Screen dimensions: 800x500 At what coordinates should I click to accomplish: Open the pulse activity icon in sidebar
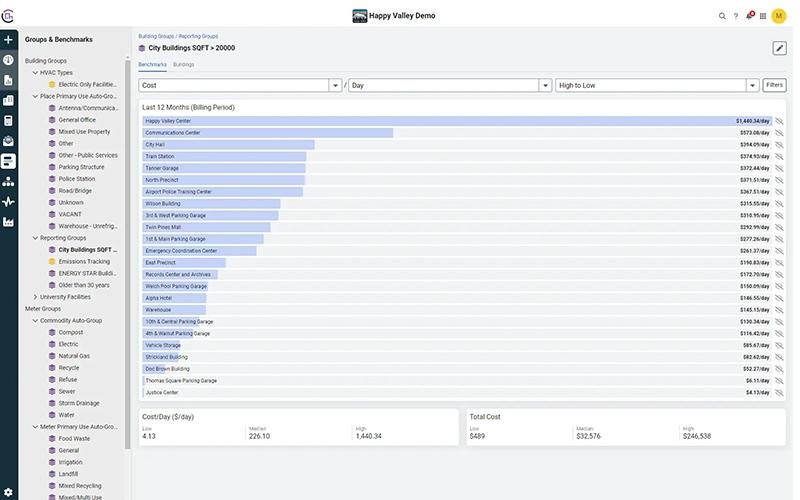tap(8, 202)
